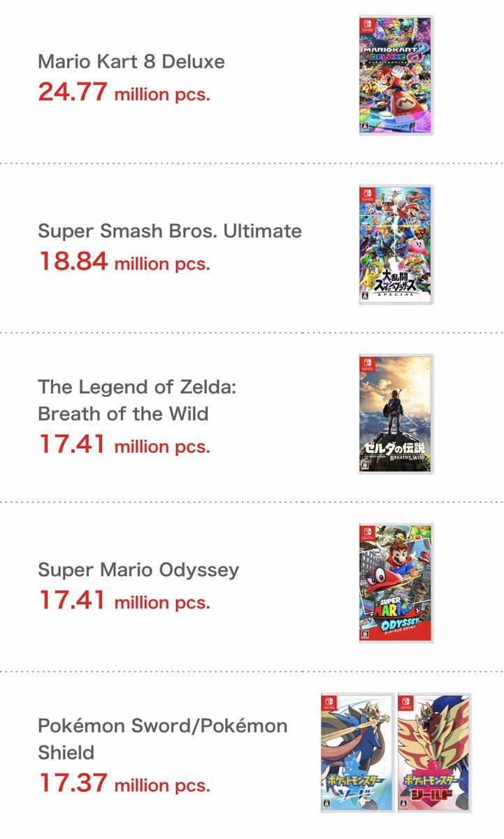
Task: Click the "Super Mario Odyssey" title text
Action: [x=138, y=569]
